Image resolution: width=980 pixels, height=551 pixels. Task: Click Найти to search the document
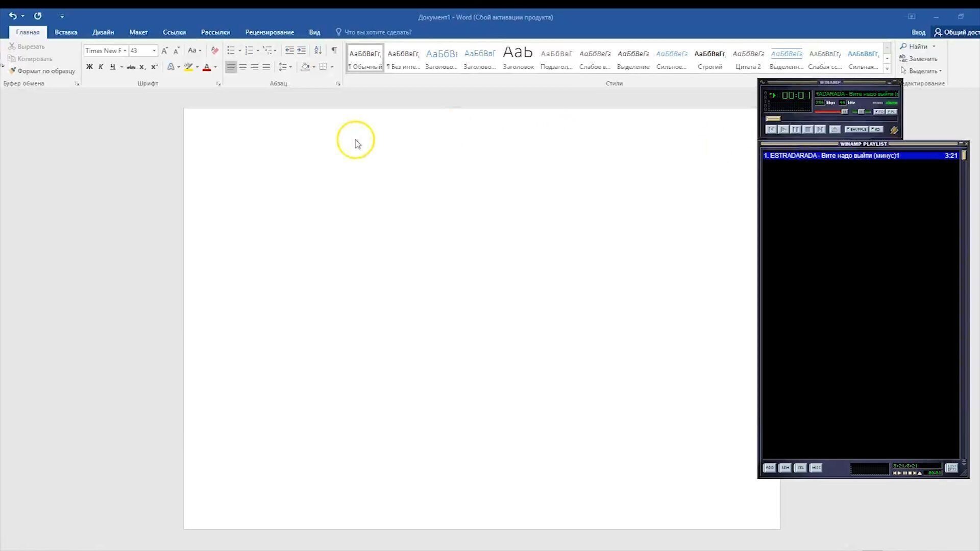pyautogui.click(x=914, y=46)
